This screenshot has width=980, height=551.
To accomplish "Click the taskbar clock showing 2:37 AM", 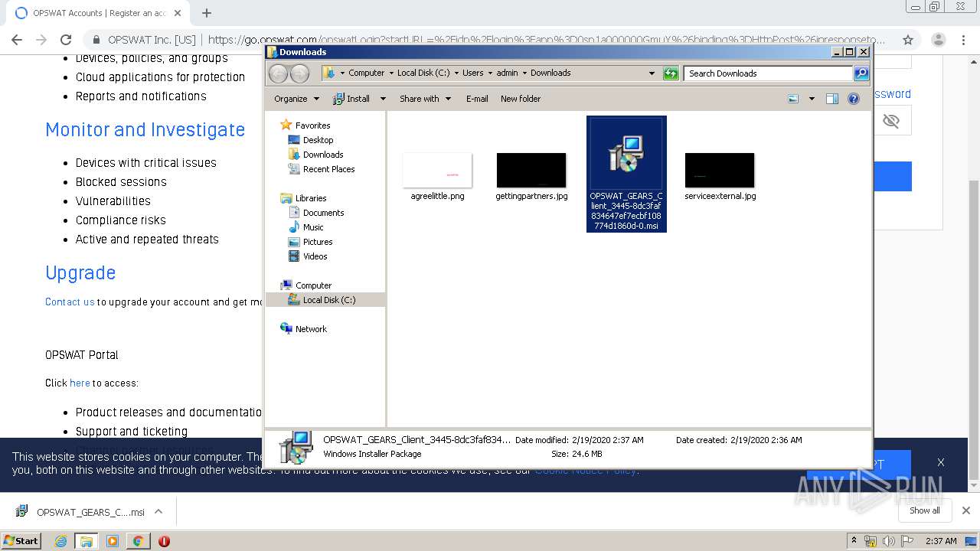I will pyautogui.click(x=941, y=541).
